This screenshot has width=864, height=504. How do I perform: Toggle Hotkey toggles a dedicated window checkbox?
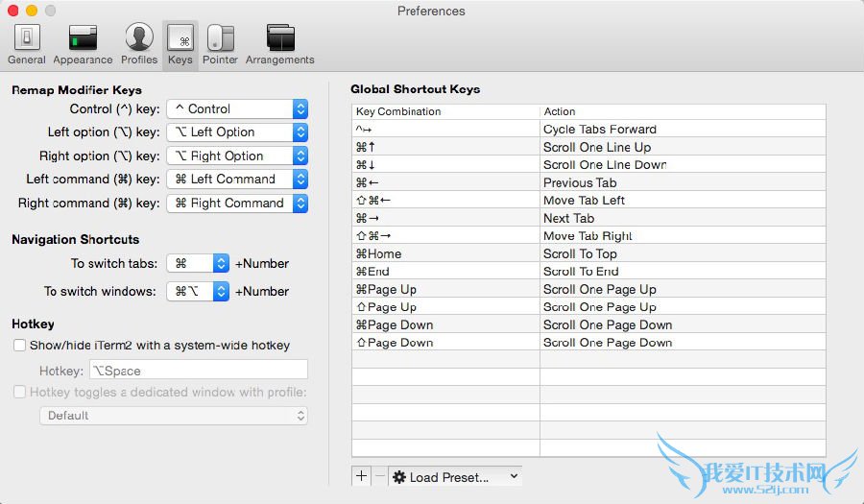point(20,392)
